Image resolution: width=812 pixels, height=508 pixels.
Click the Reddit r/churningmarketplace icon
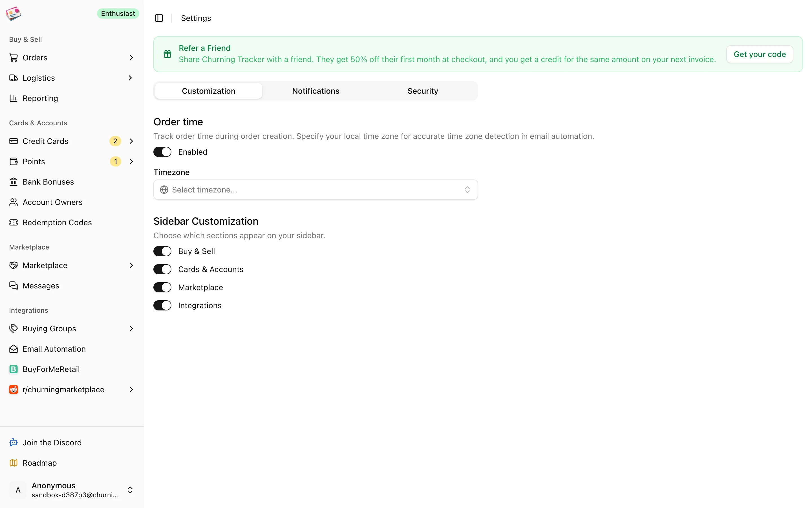14,390
